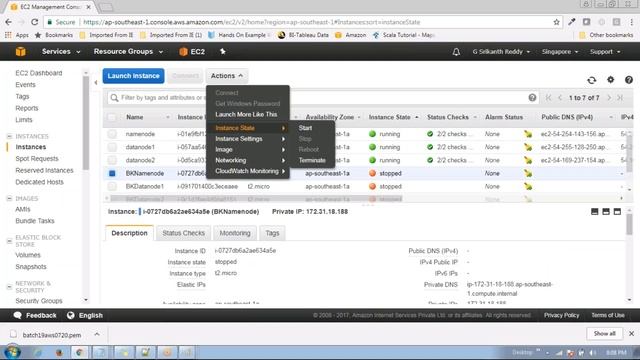Select Launch More Like This
The height and width of the screenshot is (360, 640).
tap(246, 114)
